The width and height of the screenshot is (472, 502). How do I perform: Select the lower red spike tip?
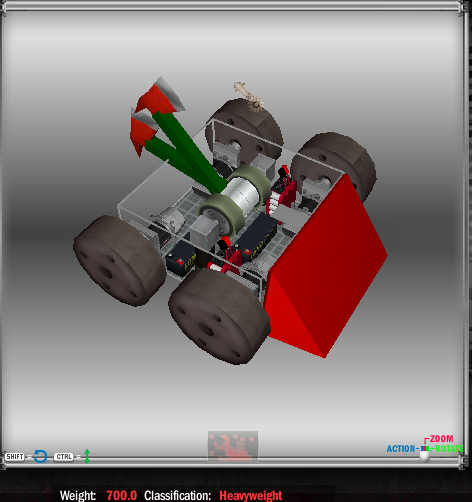[143, 133]
